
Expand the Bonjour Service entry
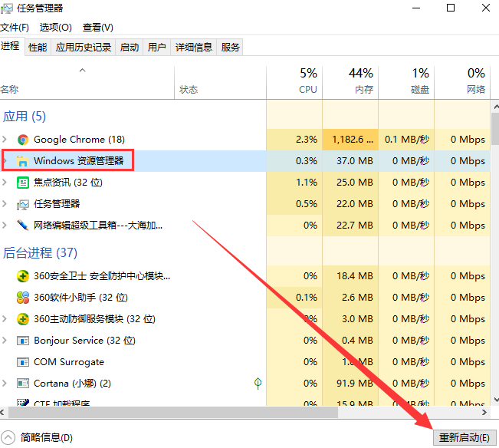click(x=5, y=341)
